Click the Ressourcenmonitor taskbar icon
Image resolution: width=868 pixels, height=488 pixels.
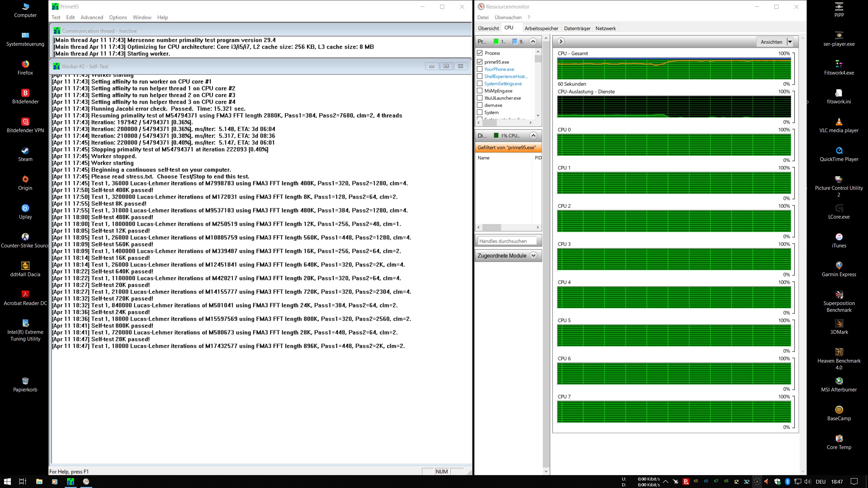(x=86, y=481)
